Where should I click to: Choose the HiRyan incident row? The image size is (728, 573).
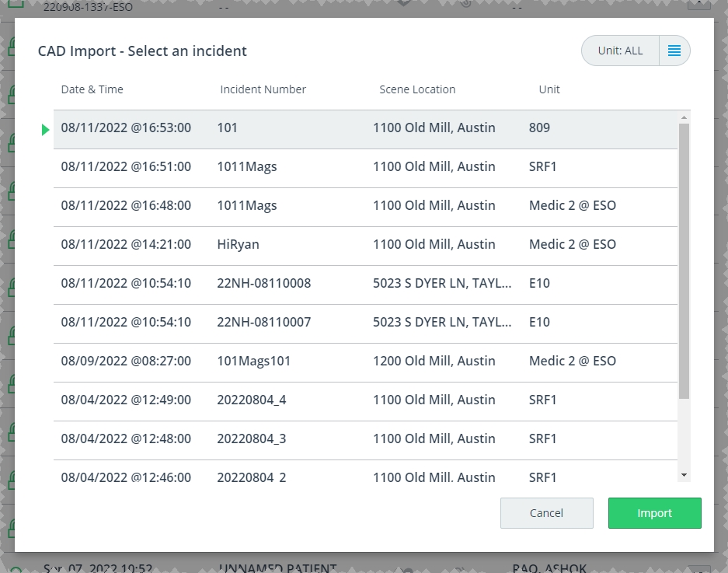tap(365, 245)
